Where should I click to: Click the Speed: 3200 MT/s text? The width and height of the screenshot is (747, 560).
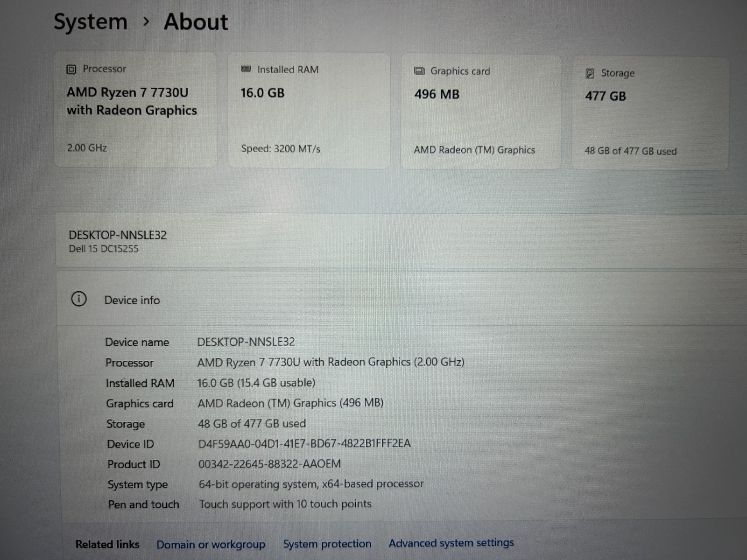click(x=281, y=149)
